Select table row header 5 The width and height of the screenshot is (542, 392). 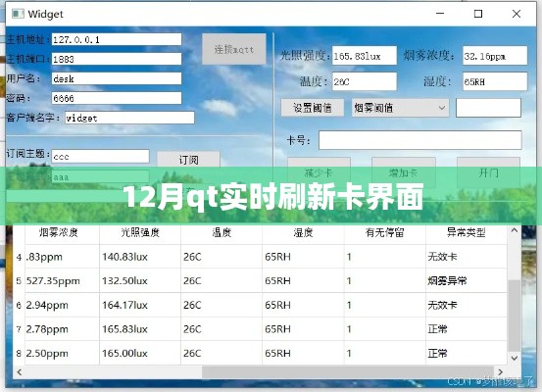[x=19, y=281]
